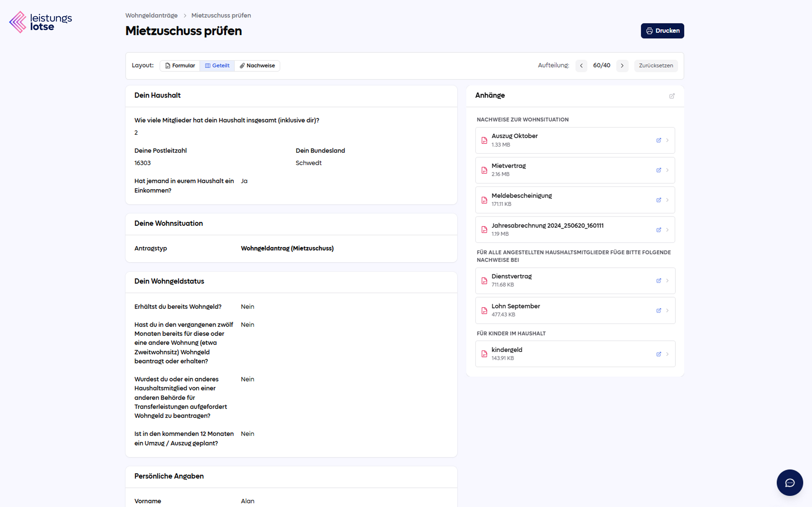812x507 pixels.
Task: Switch layout to Nachweise view
Action: (x=257, y=66)
